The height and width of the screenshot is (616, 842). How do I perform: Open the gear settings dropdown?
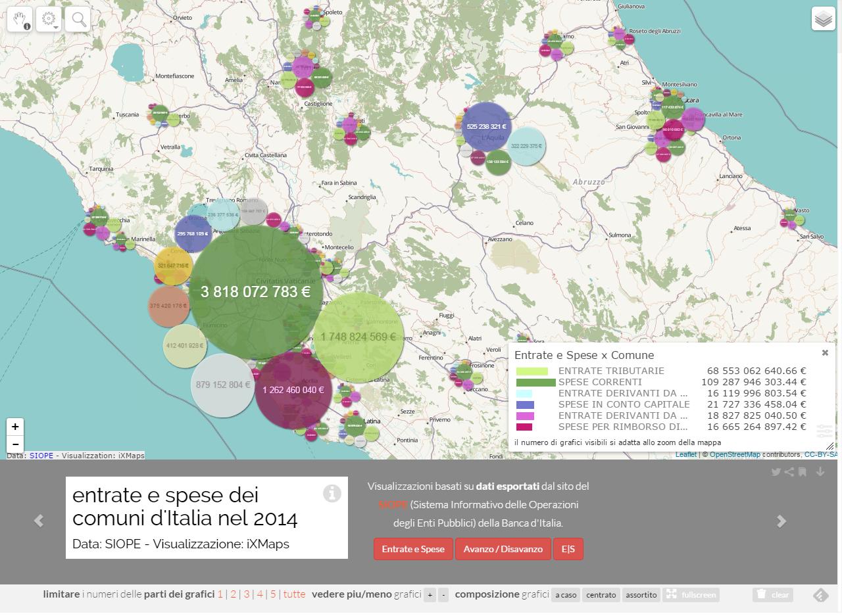49,19
